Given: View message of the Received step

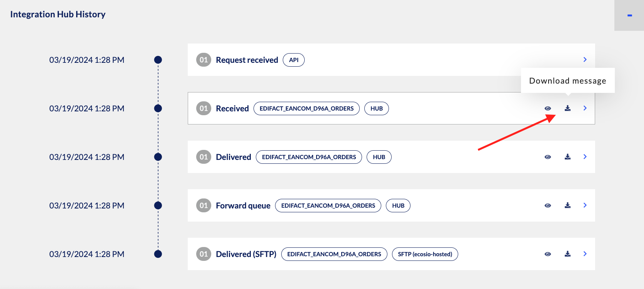Looking at the screenshot, I should [548, 108].
